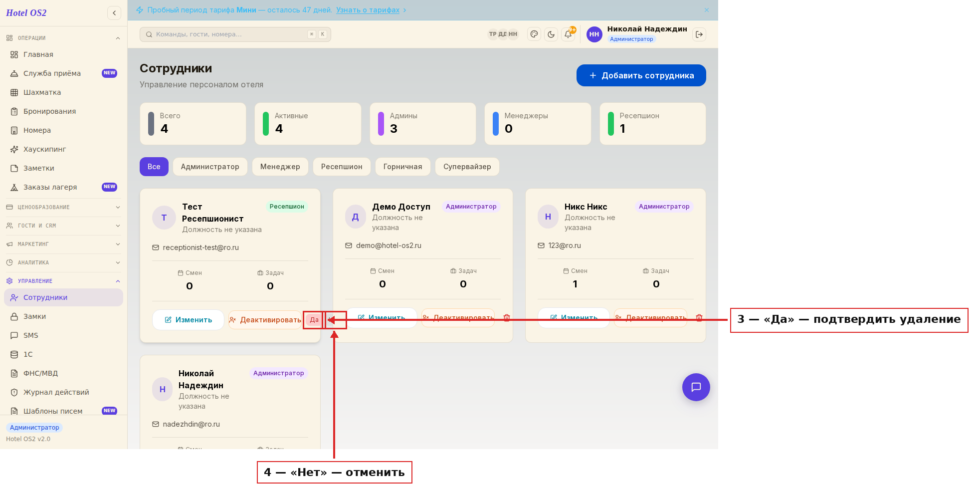Click 123@ro.ru email

564,246
